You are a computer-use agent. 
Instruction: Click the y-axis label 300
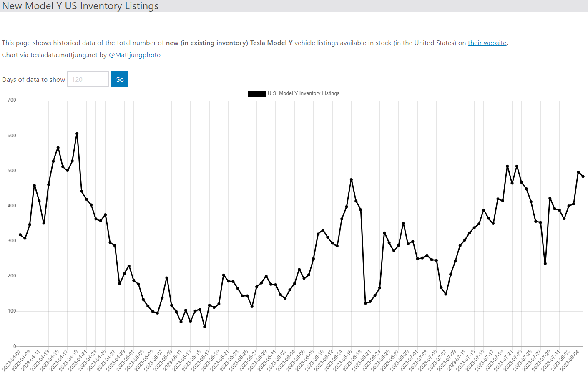coord(12,241)
